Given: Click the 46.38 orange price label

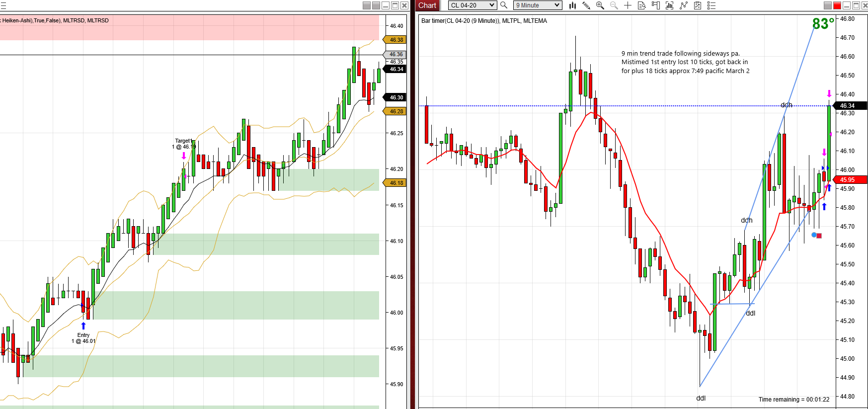Looking at the screenshot, I should 395,40.
